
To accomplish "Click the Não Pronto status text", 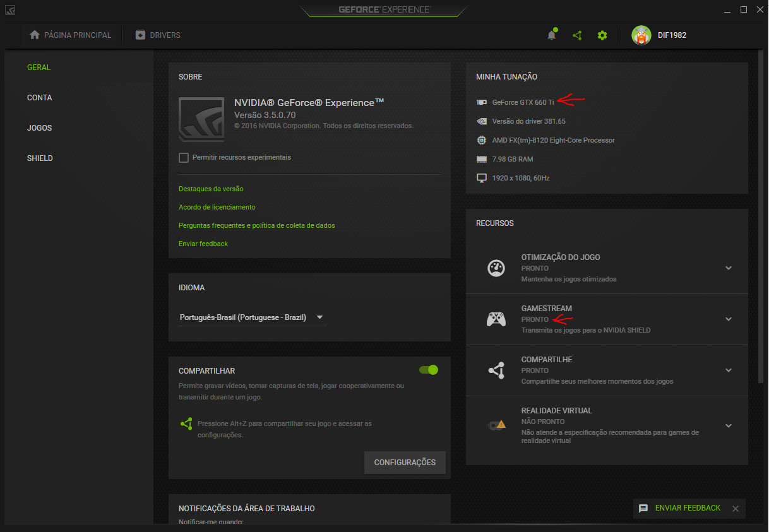I will pyautogui.click(x=543, y=422).
